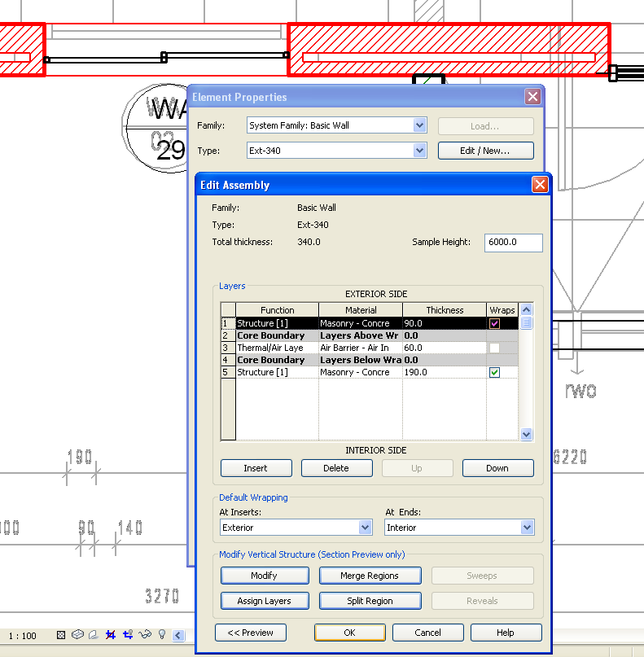Click the Temporary Hide/Isolate glasses icon
Viewport: 644px width, 657px height.
[x=145, y=635]
